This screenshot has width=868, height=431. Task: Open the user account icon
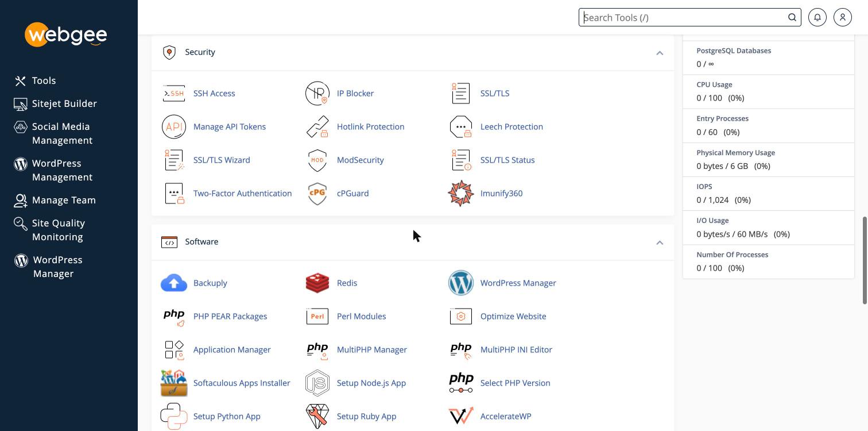tap(843, 17)
